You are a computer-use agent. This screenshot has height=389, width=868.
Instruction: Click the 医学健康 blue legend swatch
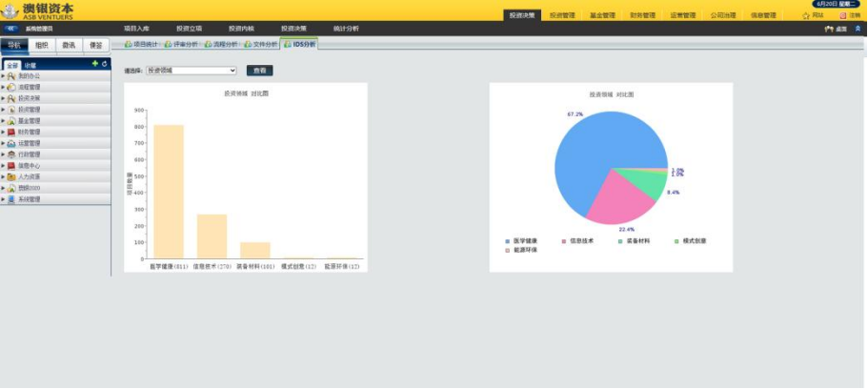click(x=508, y=240)
